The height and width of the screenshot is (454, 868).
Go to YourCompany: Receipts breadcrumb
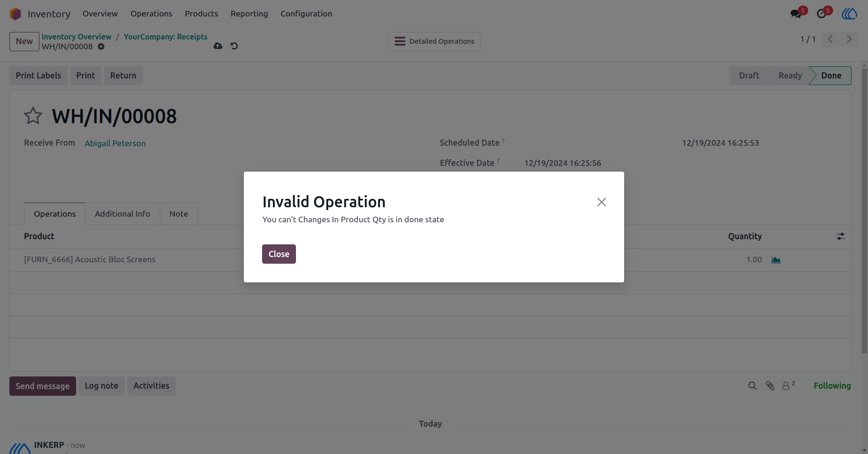(166, 37)
